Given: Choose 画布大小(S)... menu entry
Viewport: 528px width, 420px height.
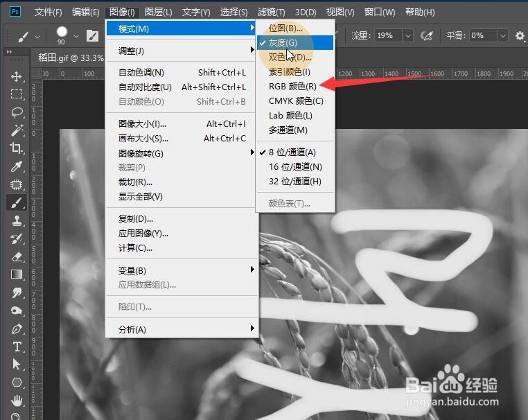Looking at the screenshot, I should pos(181,139).
